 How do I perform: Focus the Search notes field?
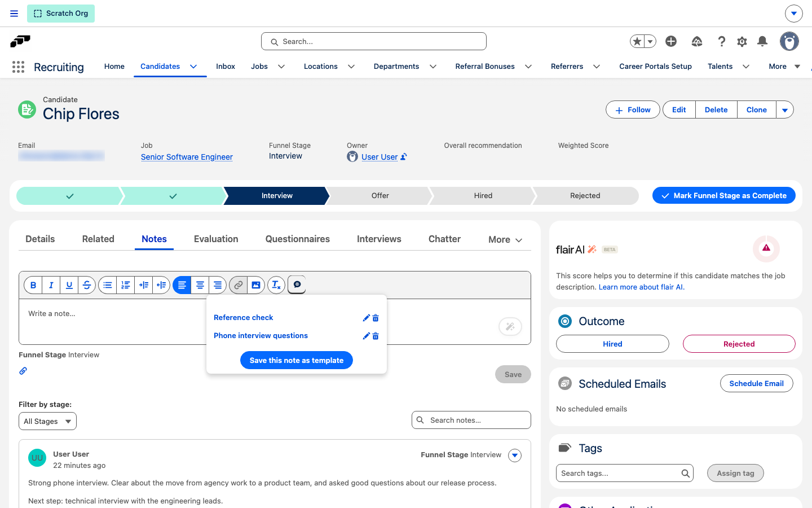pos(471,420)
